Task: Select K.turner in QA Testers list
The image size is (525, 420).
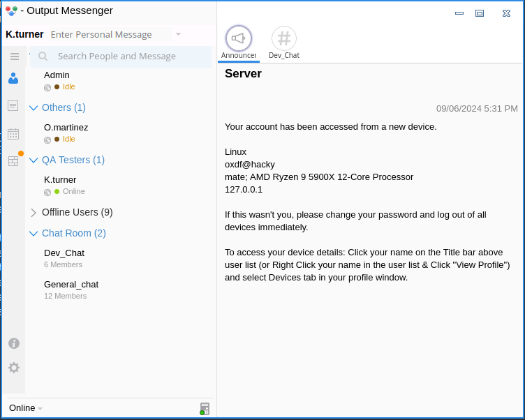Action: 60,180
